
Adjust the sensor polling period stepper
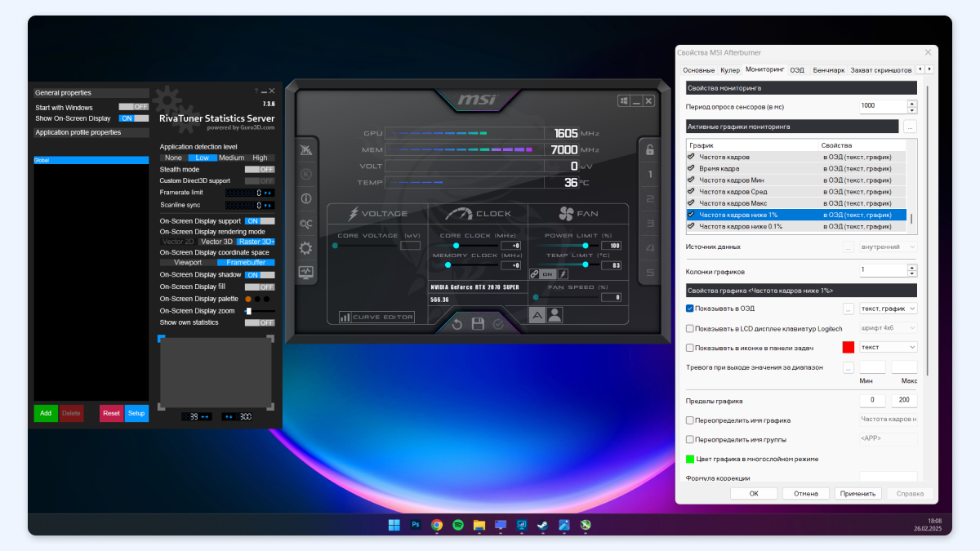point(912,106)
